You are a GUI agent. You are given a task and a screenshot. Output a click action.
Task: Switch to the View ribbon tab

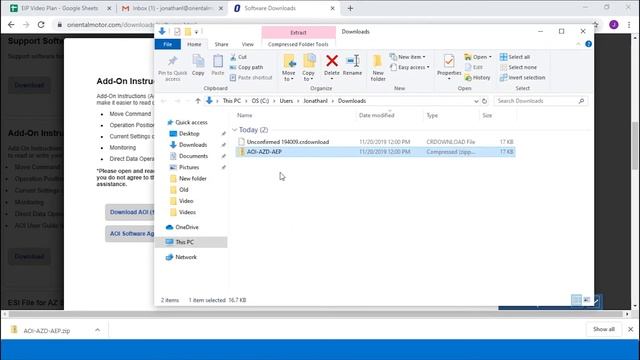pos(248,44)
